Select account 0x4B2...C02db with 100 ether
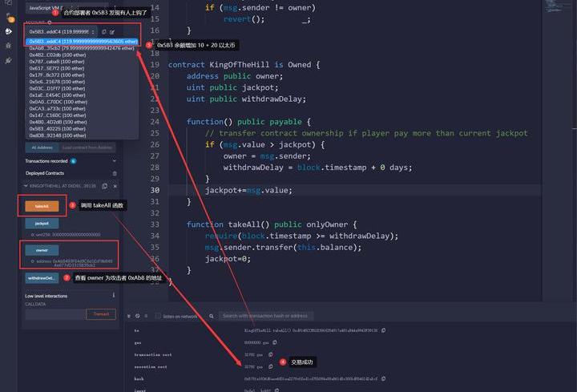This screenshot has width=577, height=392. tap(56, 54)
